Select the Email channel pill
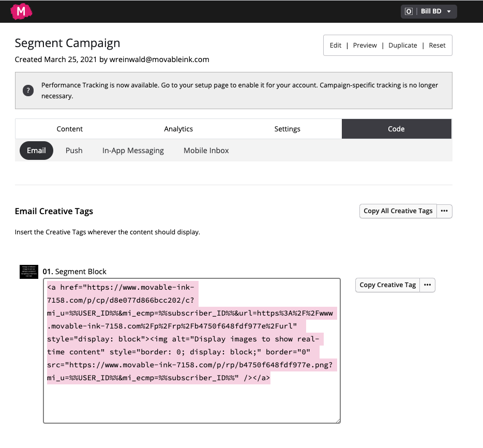Screen dimensions: 483x448 (x=36, y=151)
